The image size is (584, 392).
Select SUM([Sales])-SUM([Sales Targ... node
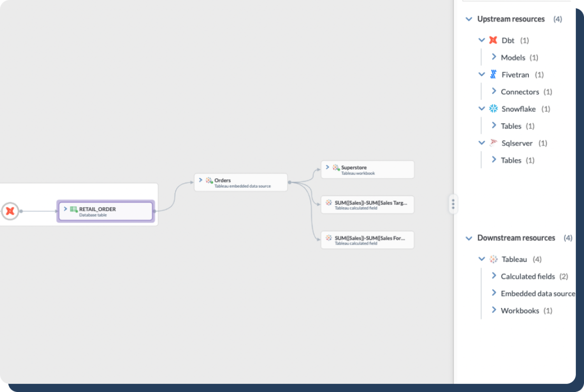(367, 204)
